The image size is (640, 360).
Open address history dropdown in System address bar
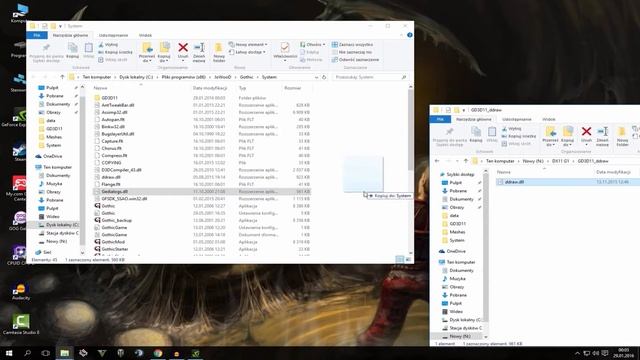[x=316, y=77]
